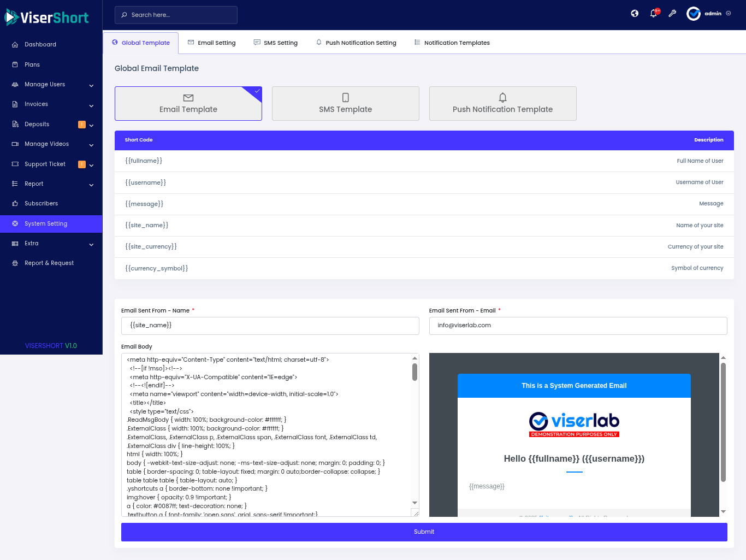Click the Dashboard home icon in the sidebar
The height and width of the screenshot is (560, 746).
point(15,45)
